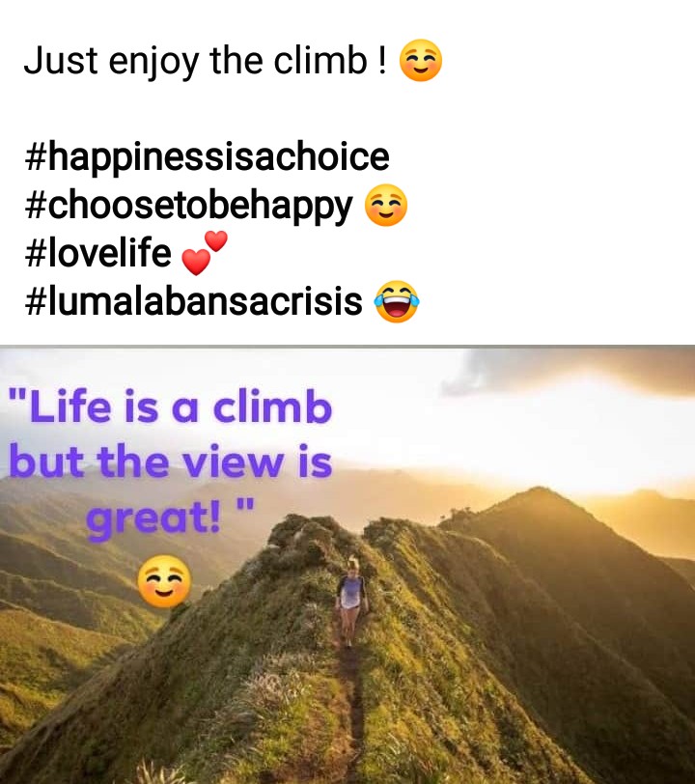Image resolution: width=695 pixels, height=784 pixels.
Task: Click the "Just enjoy the climb !" caption text
Action: click(x=205, y=61)
